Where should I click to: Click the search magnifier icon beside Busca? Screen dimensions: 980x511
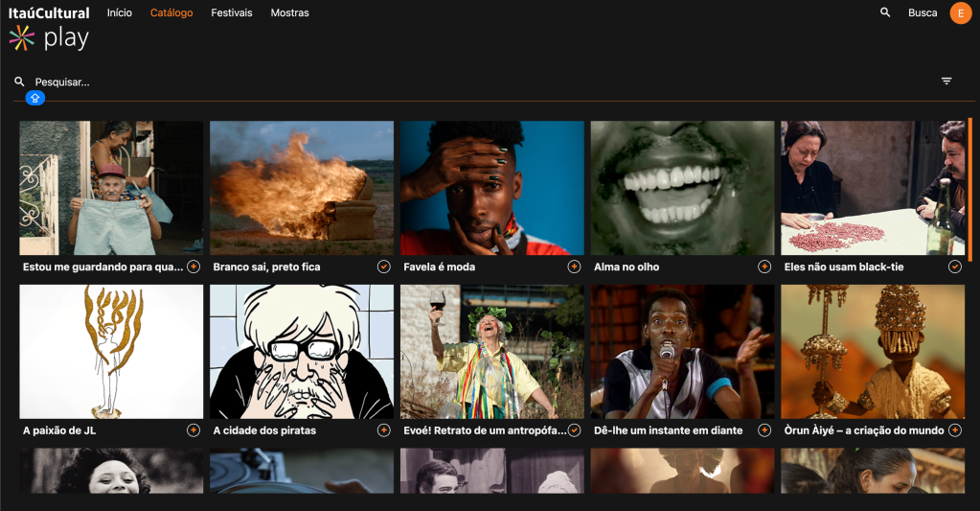point(885,12)
